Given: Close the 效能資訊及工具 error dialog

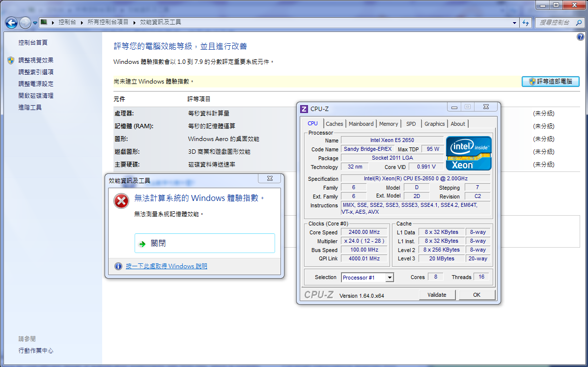Looking at the screenshot, I should (x=270, y=178).
